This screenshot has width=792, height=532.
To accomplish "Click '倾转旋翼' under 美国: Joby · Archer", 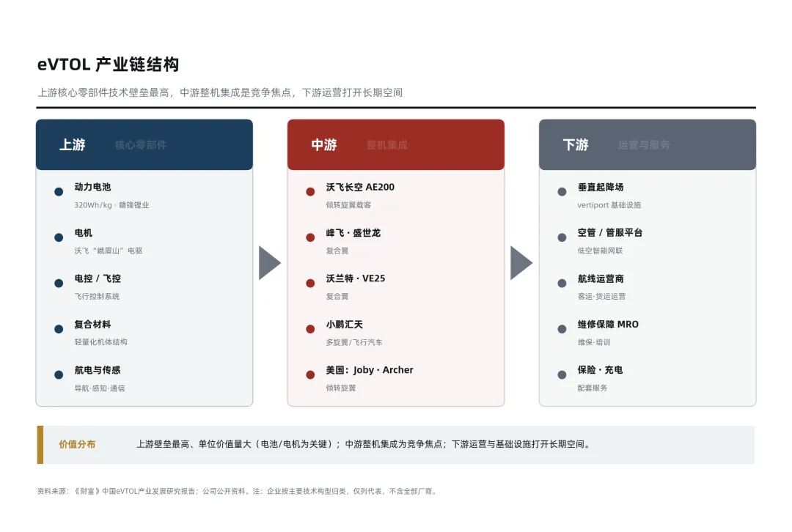I will [x=341, y=388].
